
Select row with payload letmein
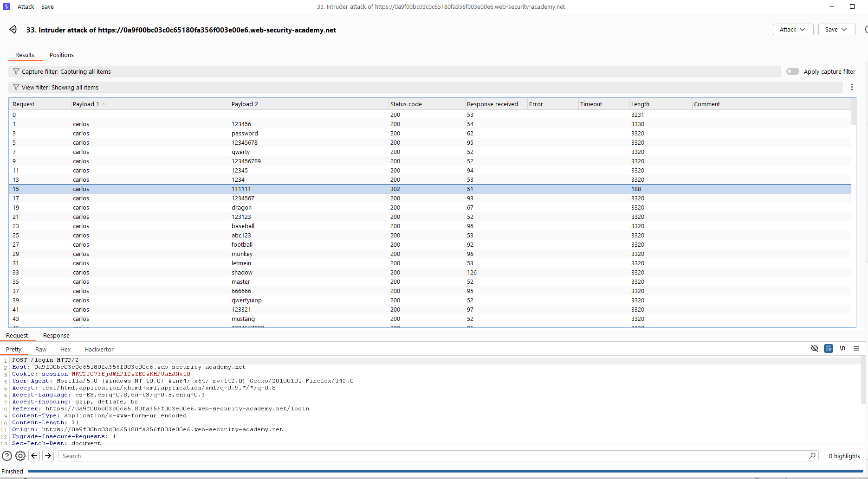[430, 263]
